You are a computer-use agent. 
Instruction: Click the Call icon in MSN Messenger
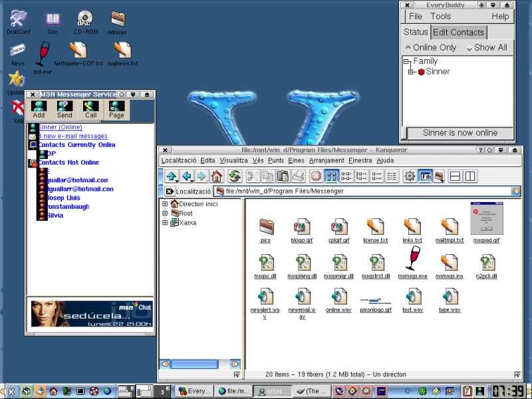click(90, 110)
